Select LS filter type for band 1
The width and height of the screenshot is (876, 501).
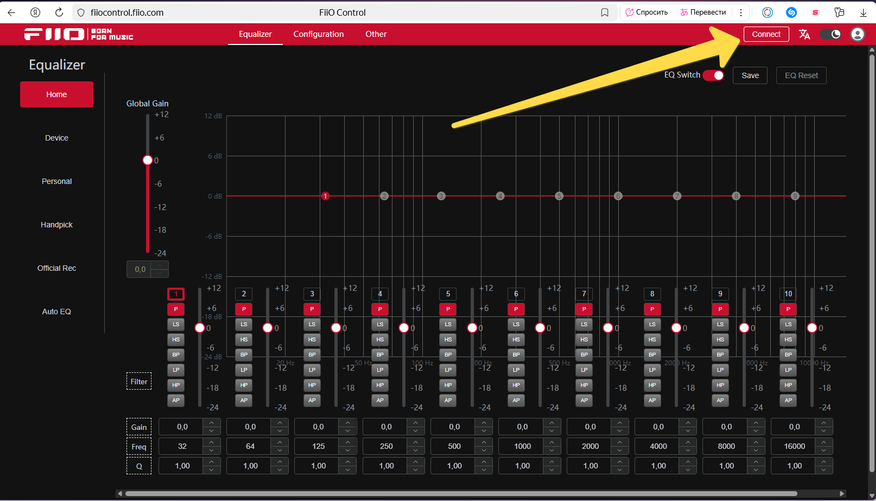(x=175, y=325)
